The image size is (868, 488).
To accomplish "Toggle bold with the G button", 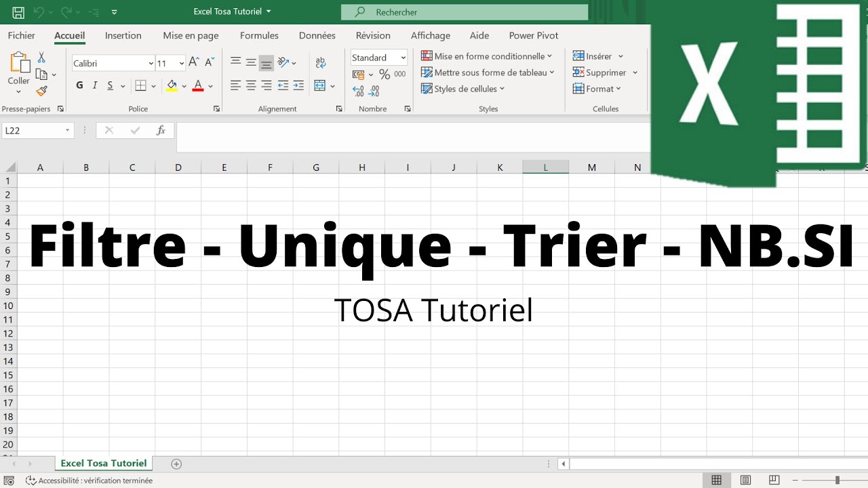I will (x=79, y=85).
